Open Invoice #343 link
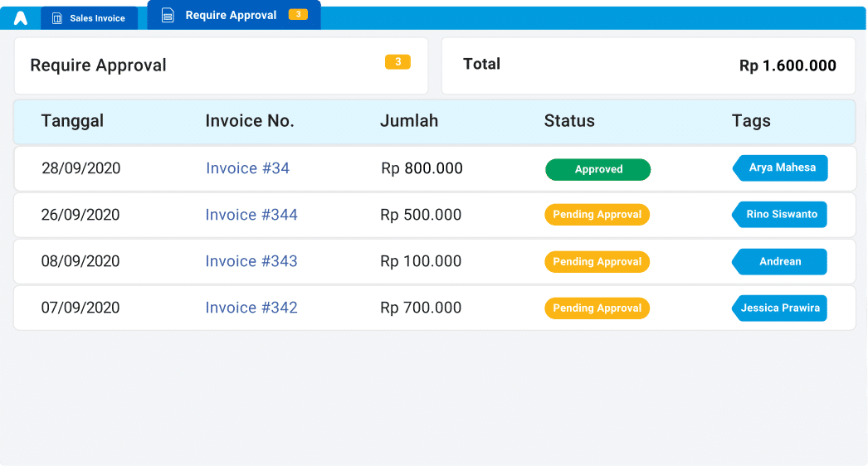The image size is (868, 466). tap(251, 261)
